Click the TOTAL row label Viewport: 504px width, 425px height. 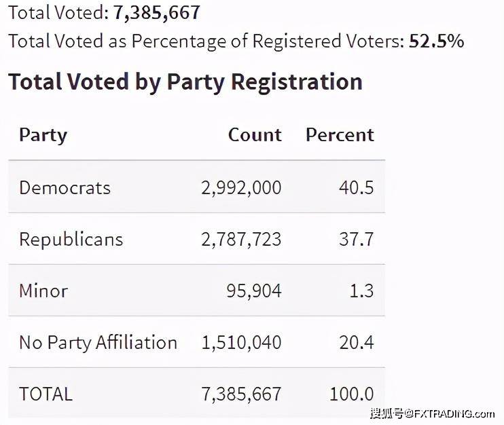coord(46,394)
